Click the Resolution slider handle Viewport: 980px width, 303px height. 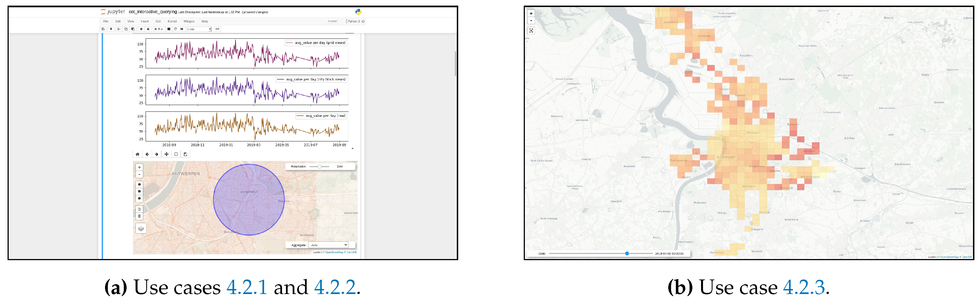[x=320, y=167]
